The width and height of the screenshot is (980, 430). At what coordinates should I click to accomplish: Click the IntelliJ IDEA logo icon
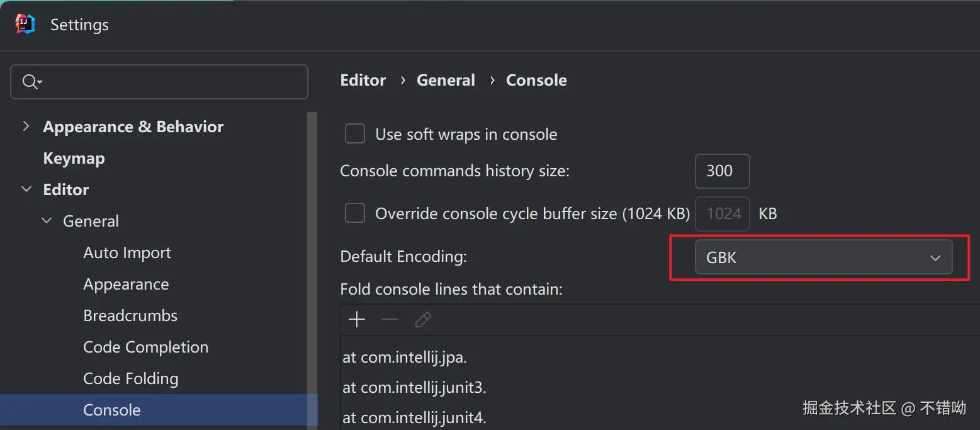tap(25, 24)
